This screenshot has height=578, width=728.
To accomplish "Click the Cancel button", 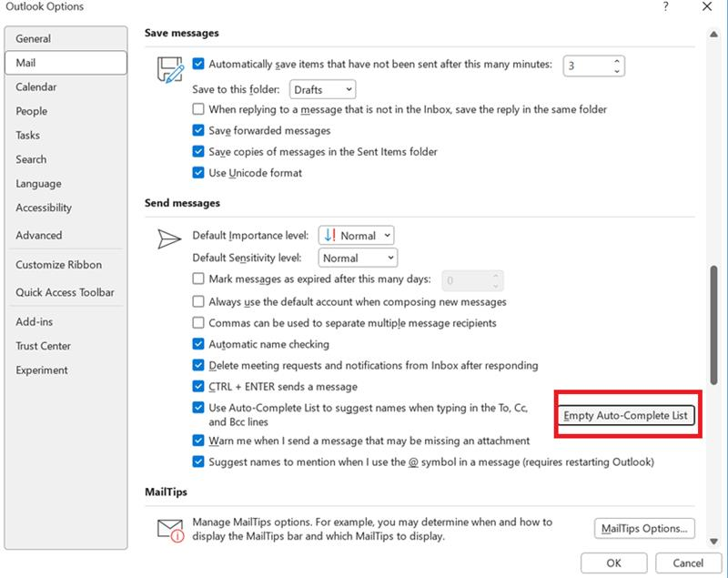I will (x=688, y=563).
